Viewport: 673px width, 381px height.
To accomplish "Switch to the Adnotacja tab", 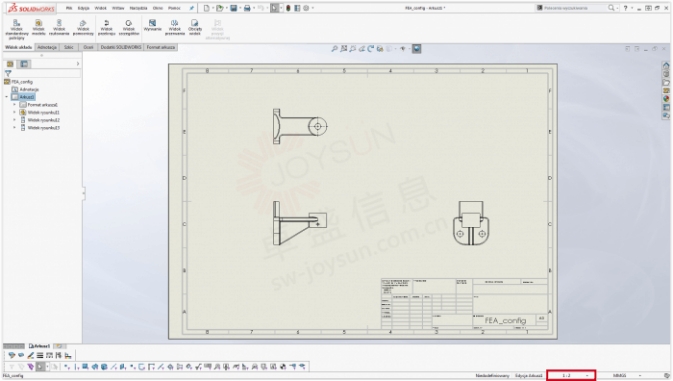I will coord(47,47).
